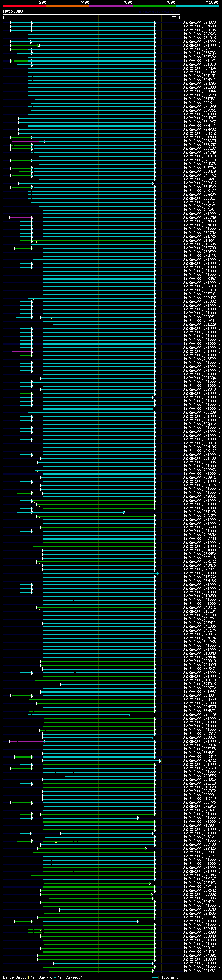Open hit UniRef100_A8MS83
222x980 pixels.
coord(199,26)
